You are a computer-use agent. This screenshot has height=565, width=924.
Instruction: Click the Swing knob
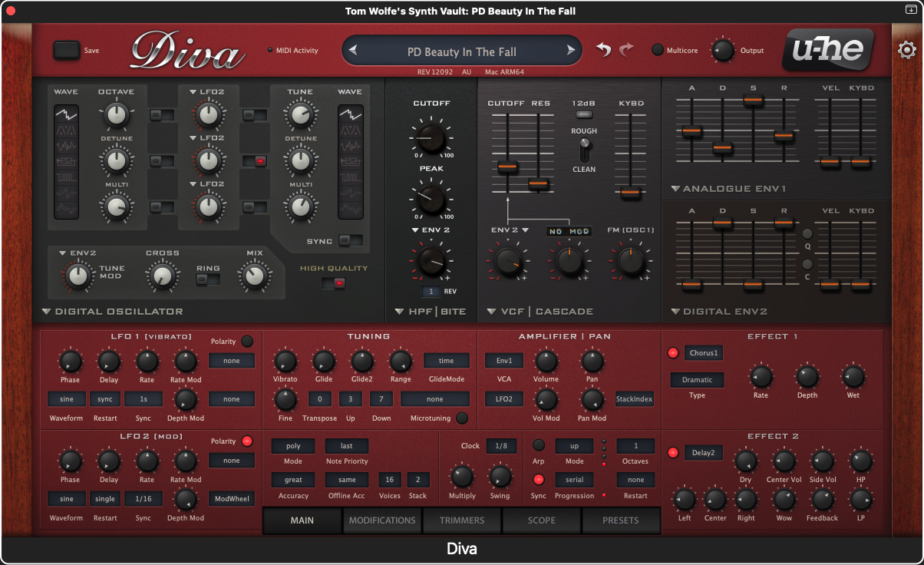tap(500, 477)
